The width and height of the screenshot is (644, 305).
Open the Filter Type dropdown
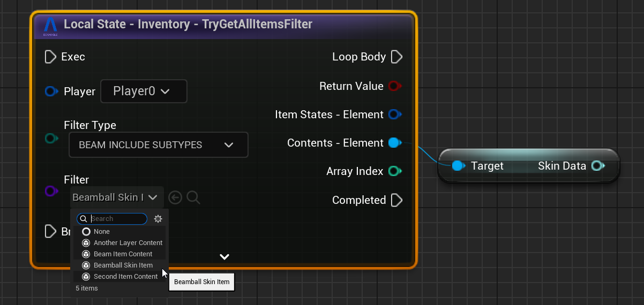(158, 145)
